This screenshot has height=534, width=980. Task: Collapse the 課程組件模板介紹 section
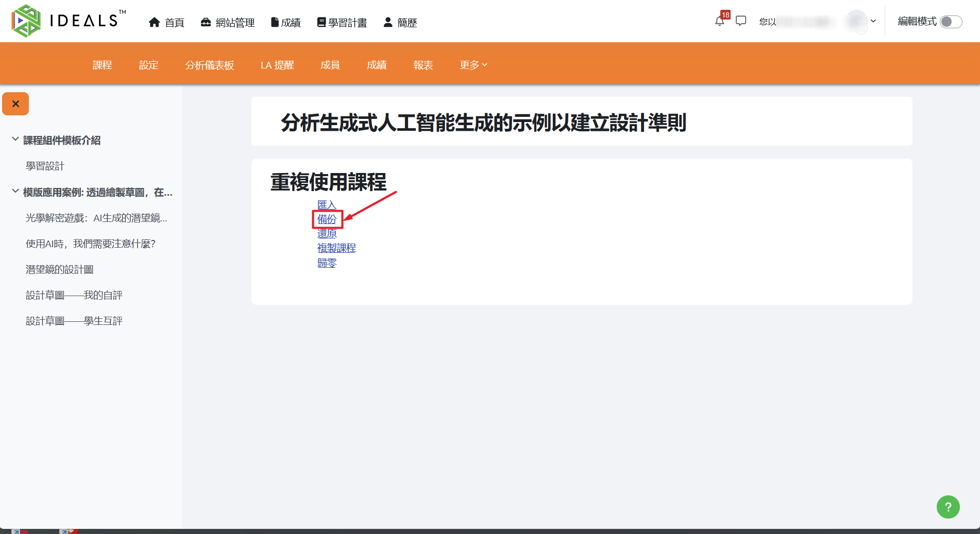tap(15, 140)
